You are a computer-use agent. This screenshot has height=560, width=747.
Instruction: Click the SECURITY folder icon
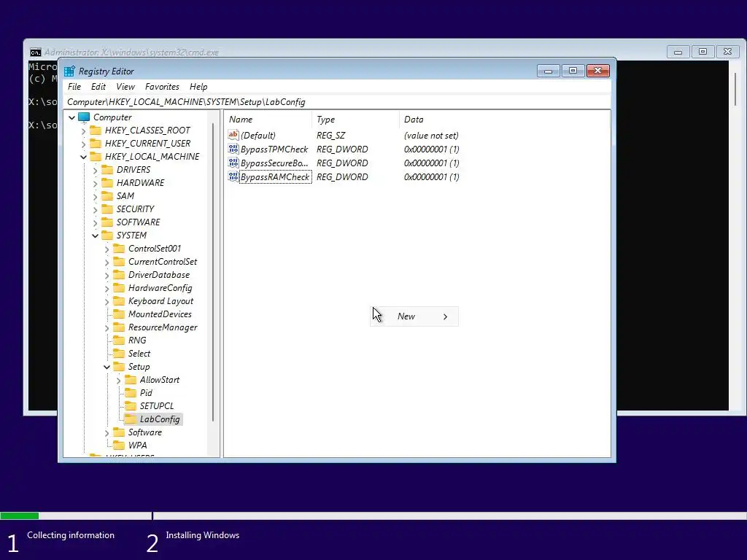[108, 209]
